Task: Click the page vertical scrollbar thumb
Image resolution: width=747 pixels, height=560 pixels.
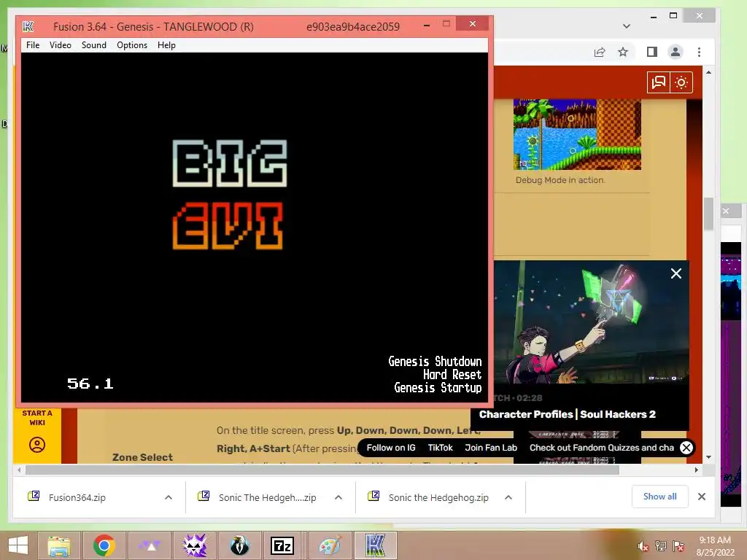Action: [708, 214]
